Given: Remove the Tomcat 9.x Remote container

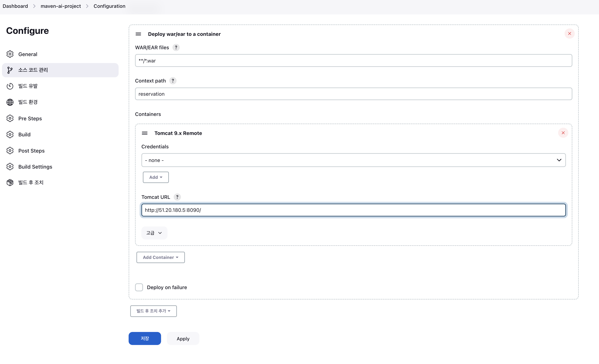Looking at the screenshot, I should tap(563, 133).
